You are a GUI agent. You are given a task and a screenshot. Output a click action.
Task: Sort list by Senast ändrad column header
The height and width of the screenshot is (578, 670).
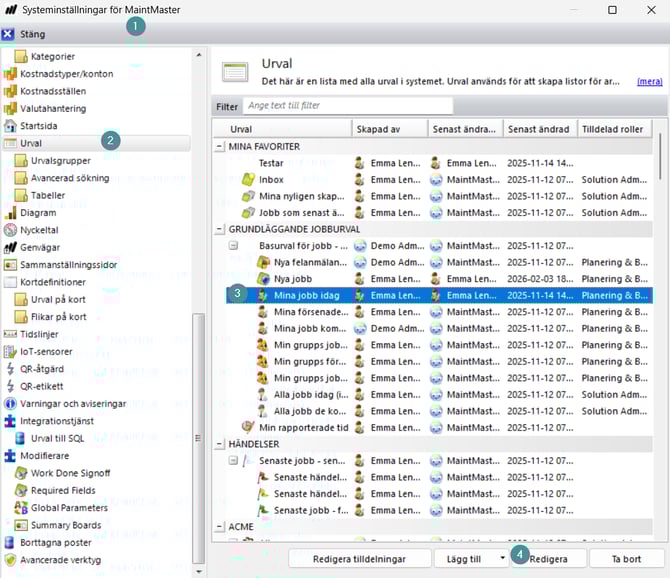540,129
